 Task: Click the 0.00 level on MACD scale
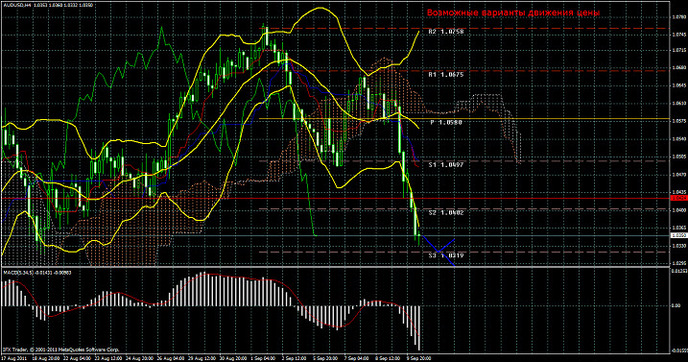pyautogui.click(x=676, y=306)
